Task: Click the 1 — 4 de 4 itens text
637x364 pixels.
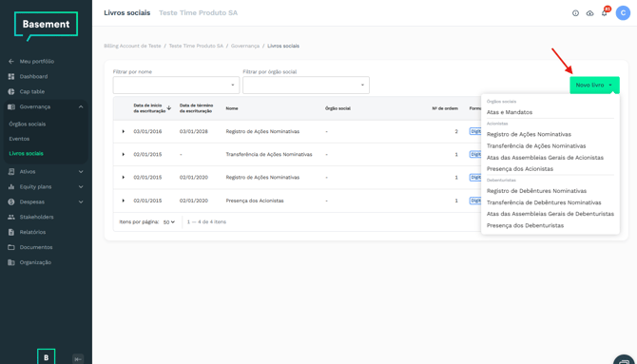Action: (206, 222)
